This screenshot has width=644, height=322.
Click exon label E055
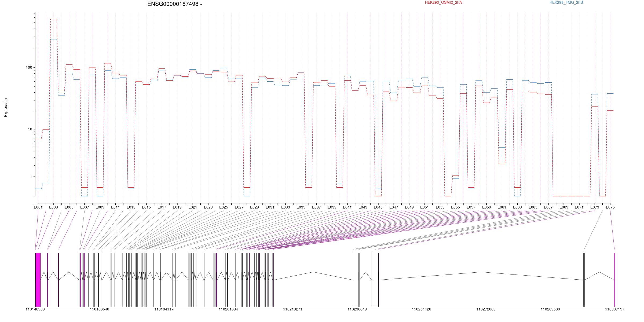point(455,207)
